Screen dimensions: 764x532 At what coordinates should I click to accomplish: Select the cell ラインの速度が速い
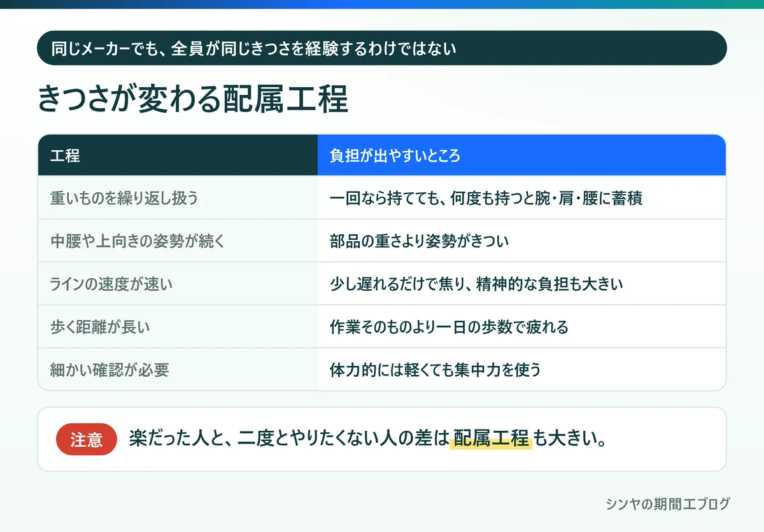[x=178, y=284]
